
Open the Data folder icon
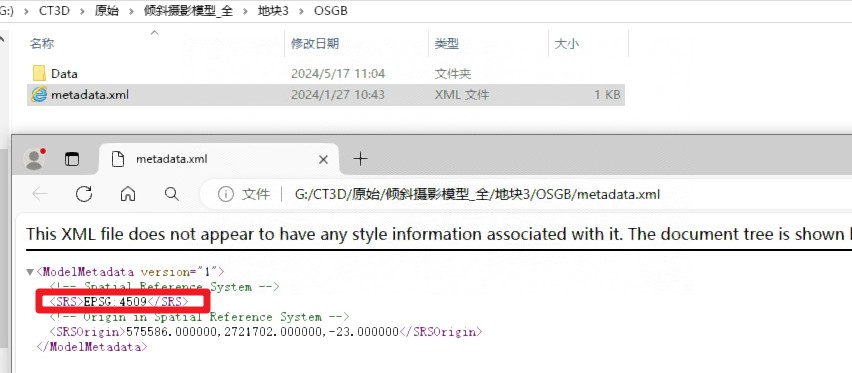click(x=39, y=73)
